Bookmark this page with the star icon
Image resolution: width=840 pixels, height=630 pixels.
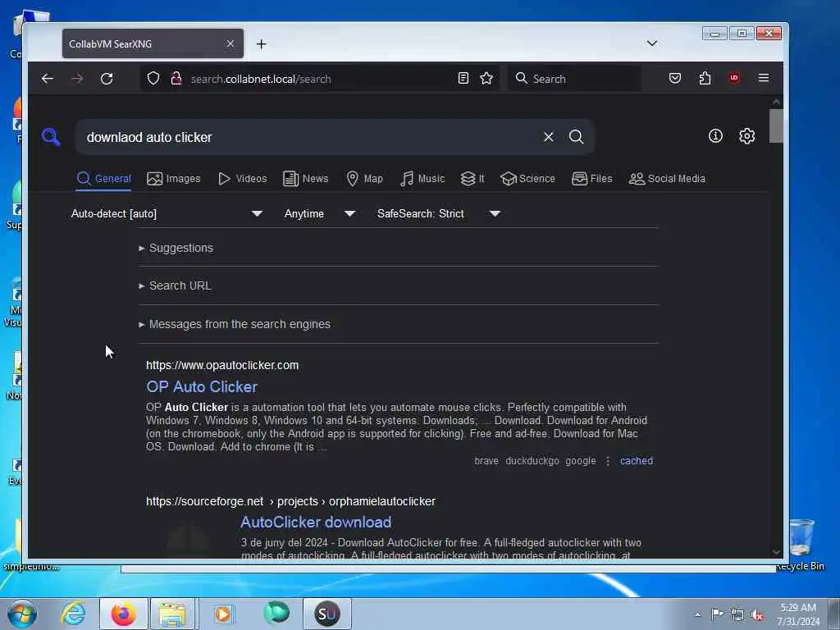[486, 78]
